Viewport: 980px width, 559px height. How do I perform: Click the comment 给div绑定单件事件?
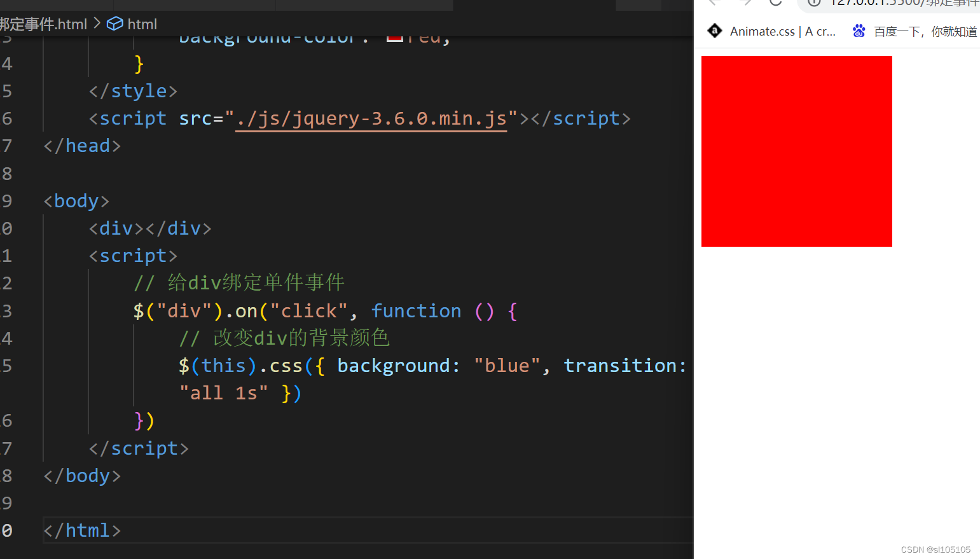239,283
